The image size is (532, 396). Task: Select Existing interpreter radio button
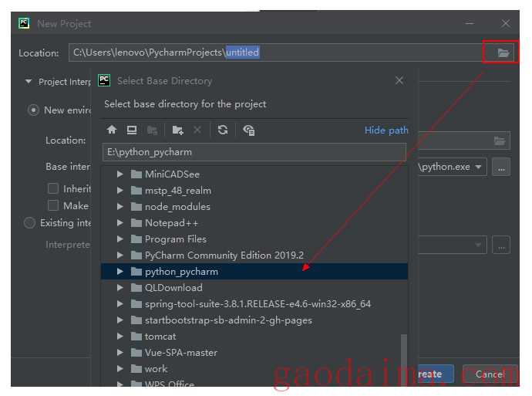coord(29,223)
